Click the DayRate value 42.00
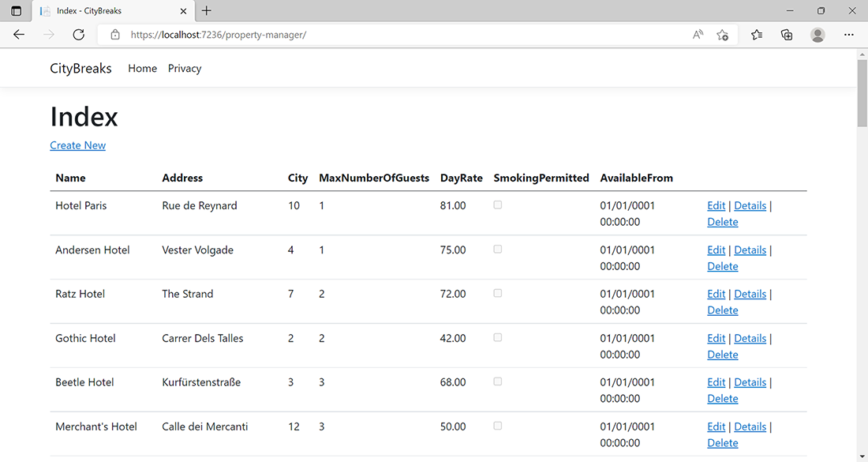868x462 pixels. point(453,338)
